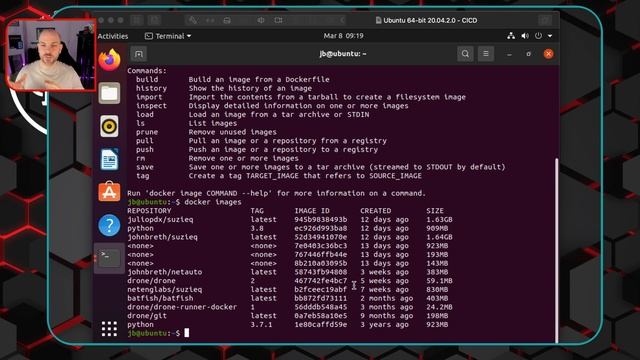This screenshot has width=640, height=360.
Task: Click the REPOSITORY column header
Action: pos(149,211)
